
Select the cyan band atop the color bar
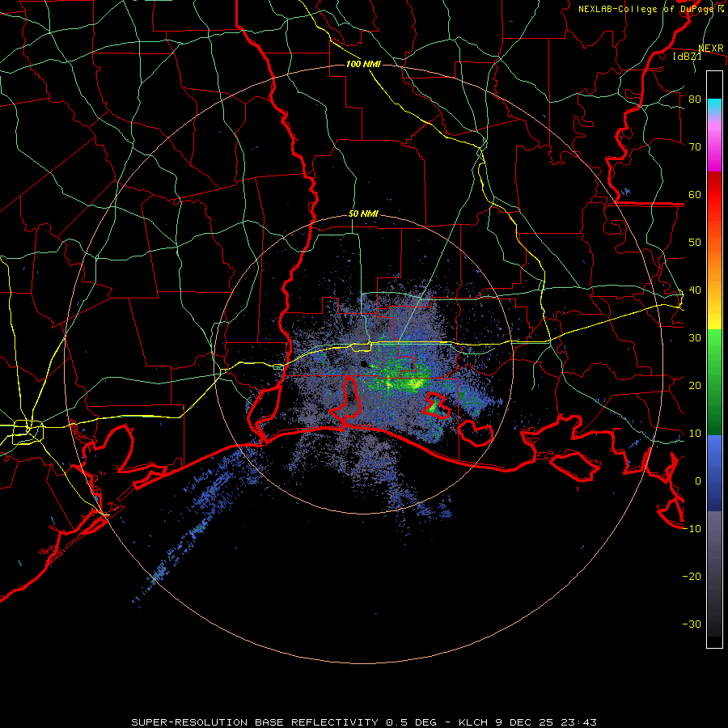714,107
